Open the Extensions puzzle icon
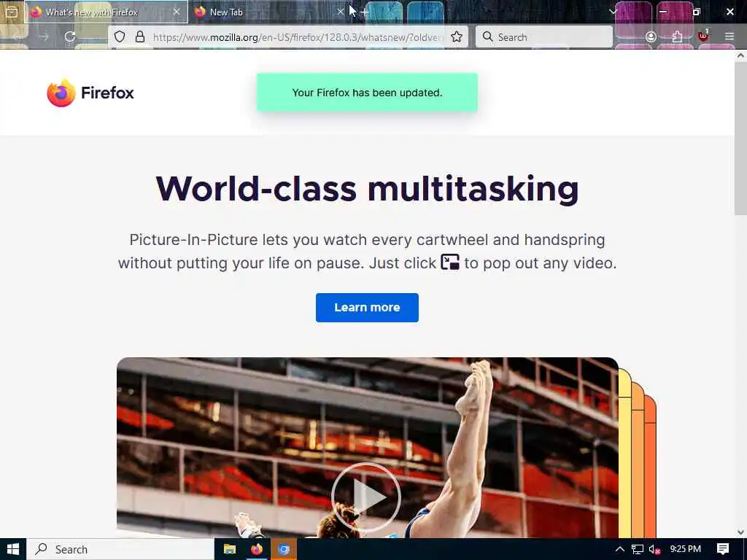Screen dimensions: 747x560 (x=677, y=36)
